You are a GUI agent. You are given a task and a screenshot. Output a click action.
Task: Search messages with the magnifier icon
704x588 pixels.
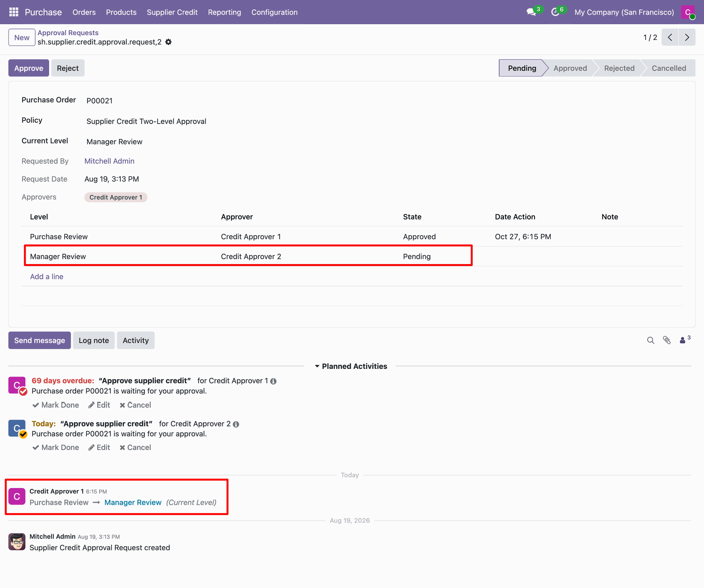(650, 340)
